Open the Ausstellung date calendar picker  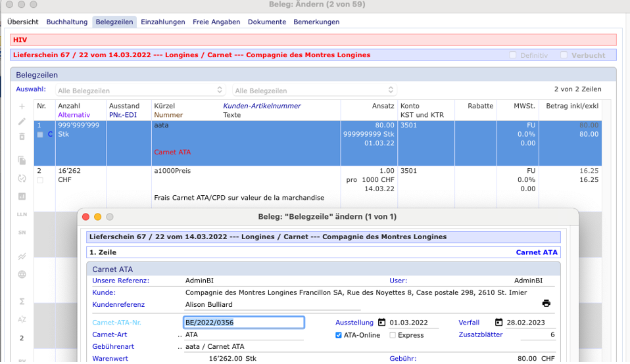(381, 323)
